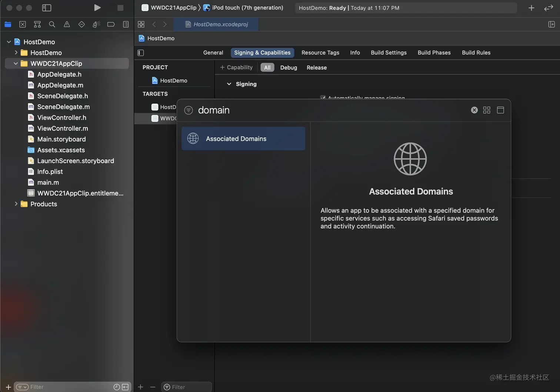
Task: Clear the domain search text
Action: click(x=474, y=110)
